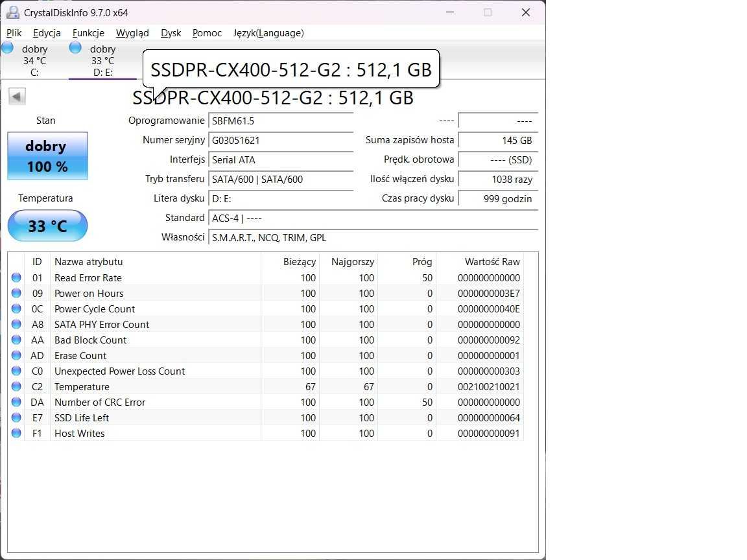Image resolution: width=747 pixels, height=560 pixels.
Task: Click the disk title SSDPR-CX400-512-G2 tooltip
Action: (291, 69)
